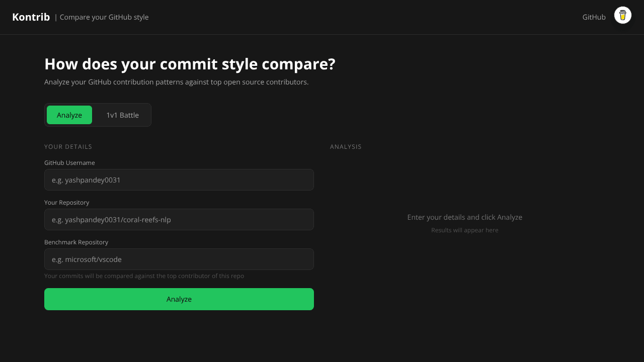This screenshot has width=644, height=362.
Task: Run analysis with the wide Analyze button
Action: 179,299
